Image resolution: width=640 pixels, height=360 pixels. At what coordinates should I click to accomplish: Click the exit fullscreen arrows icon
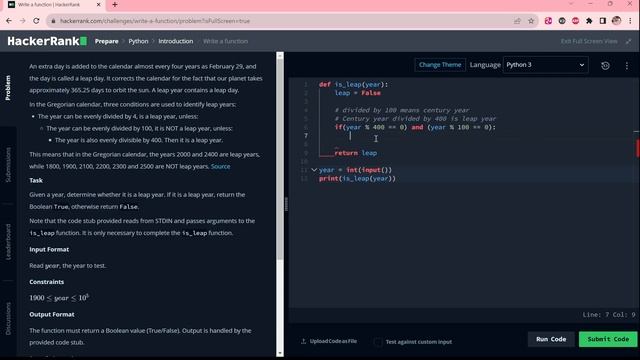pyautogui.click(x=629, y=41)
